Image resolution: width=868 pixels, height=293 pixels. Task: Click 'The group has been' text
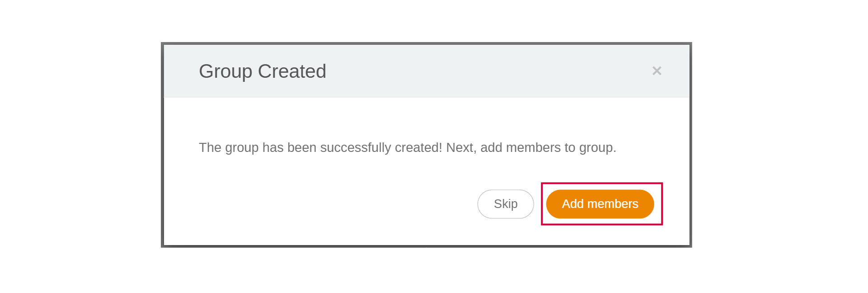258,147
